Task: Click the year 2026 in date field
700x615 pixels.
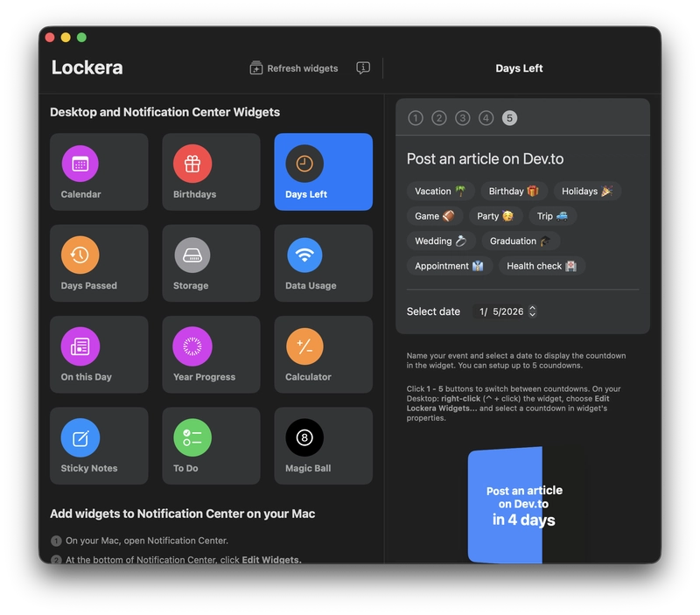Action: (513, 311)
